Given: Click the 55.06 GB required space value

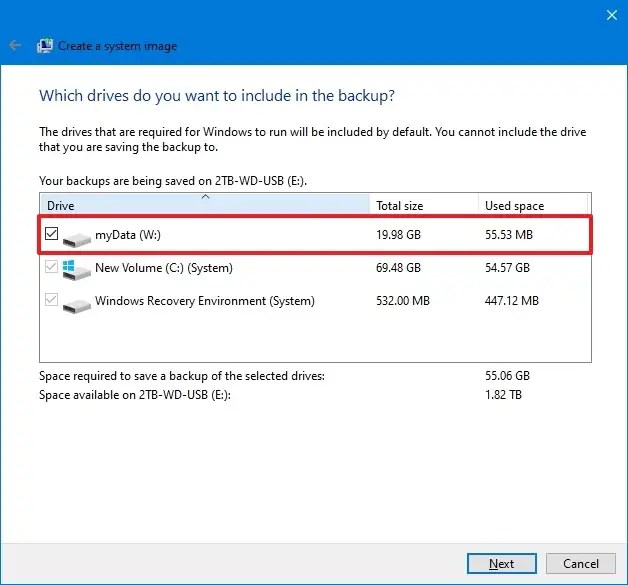Looking at the screenshot, I should pyautogui.click(x=507, y=376).
